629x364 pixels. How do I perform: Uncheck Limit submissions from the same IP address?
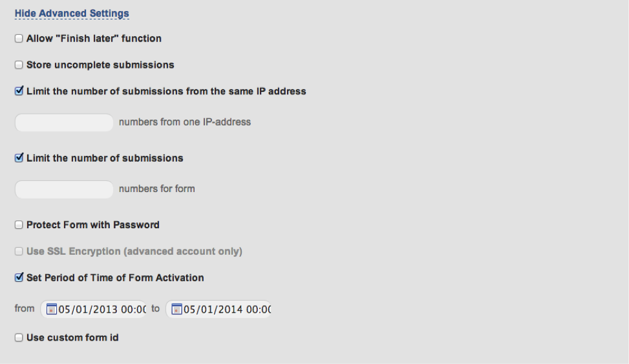tap(19, 91)
